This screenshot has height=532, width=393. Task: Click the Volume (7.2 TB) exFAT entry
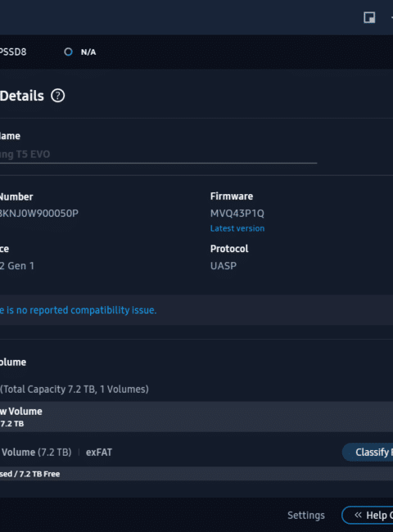(x=56, y=453)
